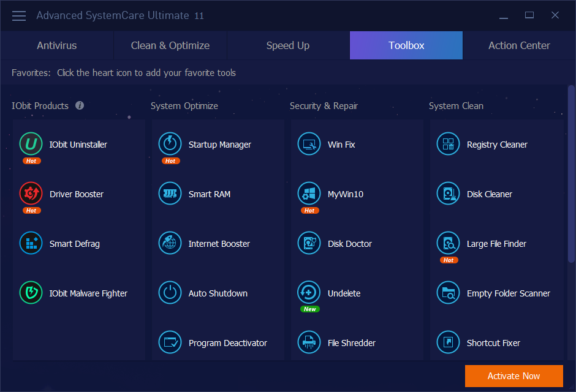Image resolution: width=576 pixels, height=392 pixels.
Task: Click the Smart RAM label
Action: pyautogui.click(x=210, y=194)
